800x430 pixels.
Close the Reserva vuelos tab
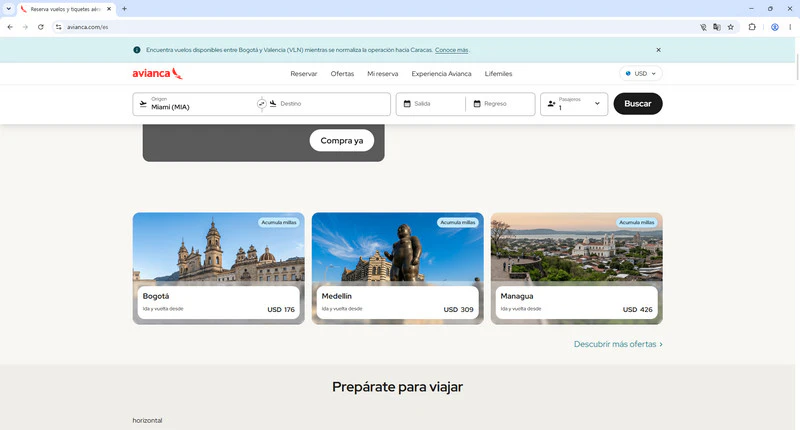tap(109, 9)
